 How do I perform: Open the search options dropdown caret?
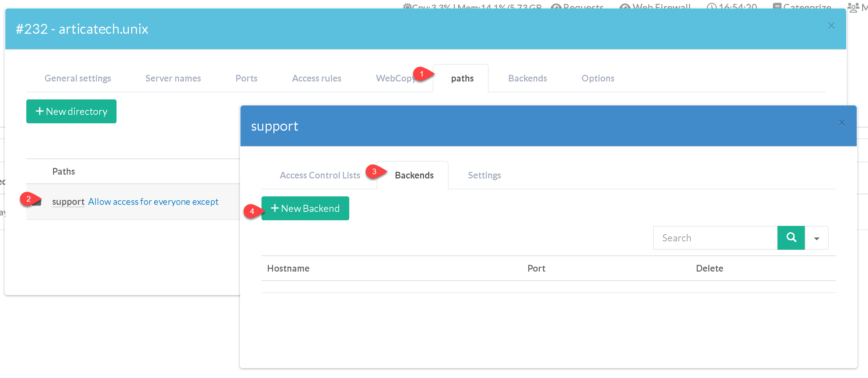point(816,239)
